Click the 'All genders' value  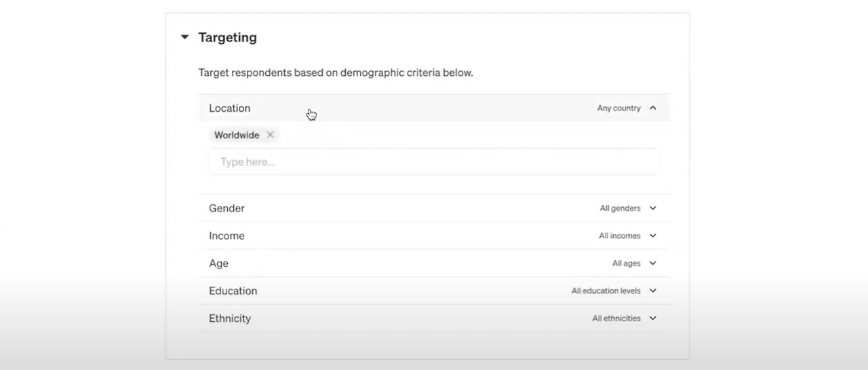[620, 208]
